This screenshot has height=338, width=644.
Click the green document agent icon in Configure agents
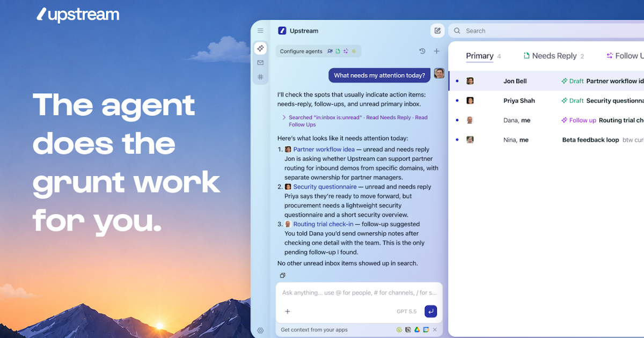pos(338,52)
